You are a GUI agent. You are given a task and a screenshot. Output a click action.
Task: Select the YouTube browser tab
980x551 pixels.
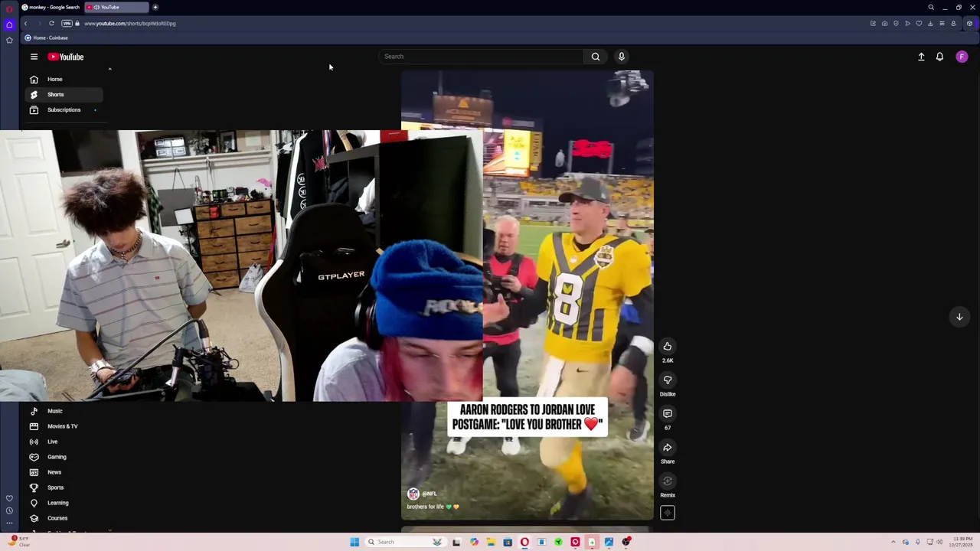click(116, 7)
